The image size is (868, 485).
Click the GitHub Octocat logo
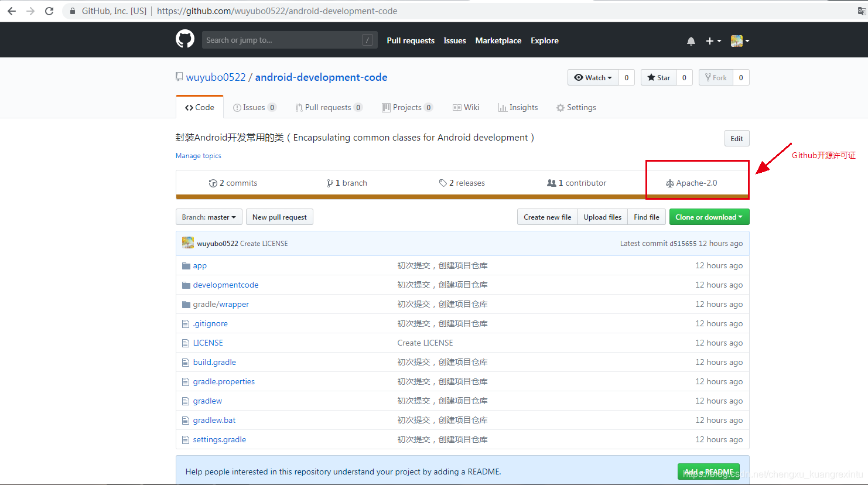pos(185,39)
